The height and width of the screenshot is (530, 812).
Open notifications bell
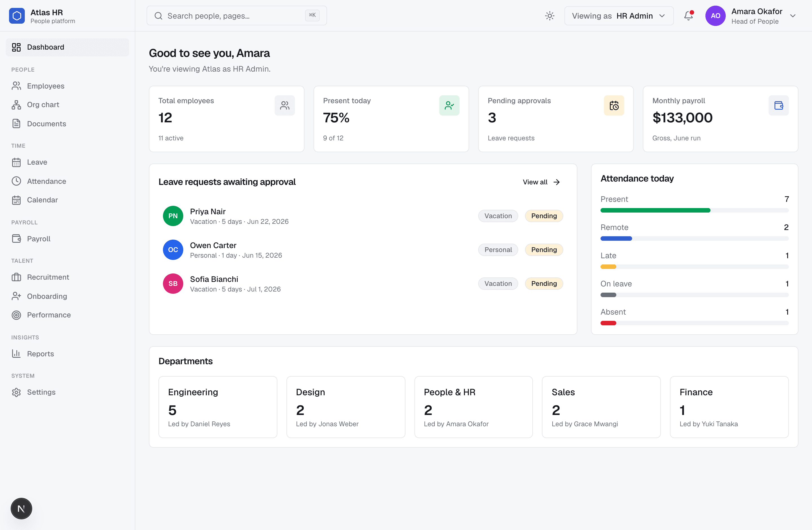click(x=689, y=16)
